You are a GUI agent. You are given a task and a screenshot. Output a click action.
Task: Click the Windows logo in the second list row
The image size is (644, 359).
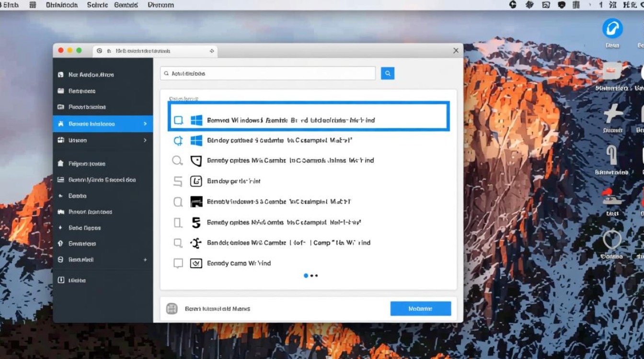coord(196,141)
